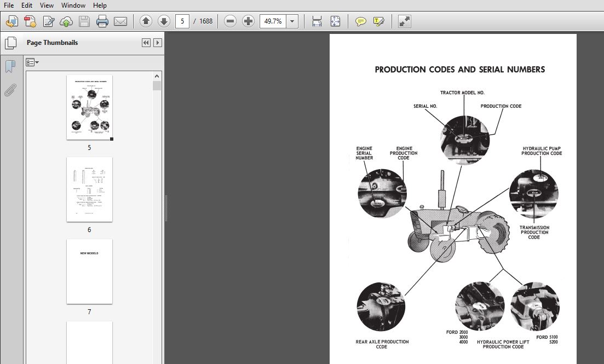Toggle read mode with expand arrows icon
Viewport: 604px width, 364px height.
(x=405, y=21)
